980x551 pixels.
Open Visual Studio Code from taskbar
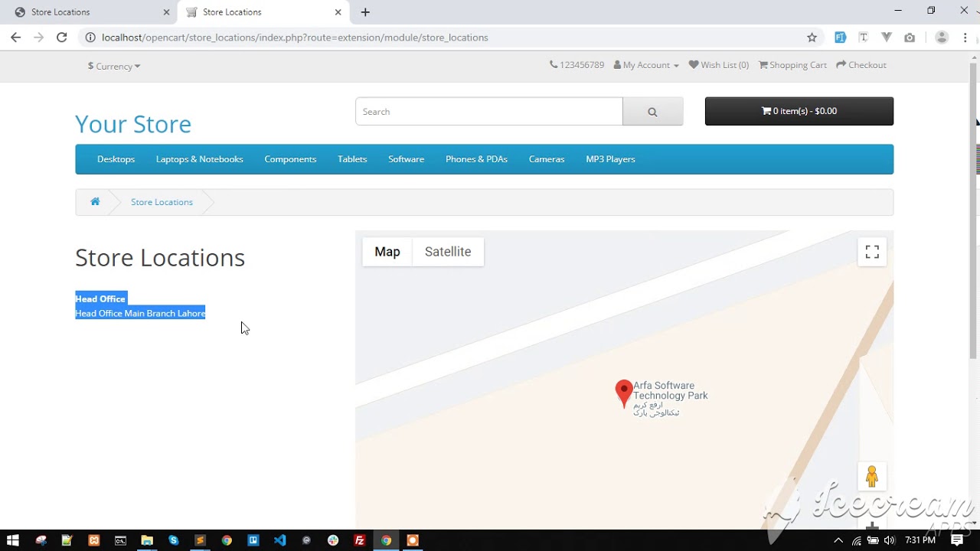pyautogui.click(x=279, y=540)
